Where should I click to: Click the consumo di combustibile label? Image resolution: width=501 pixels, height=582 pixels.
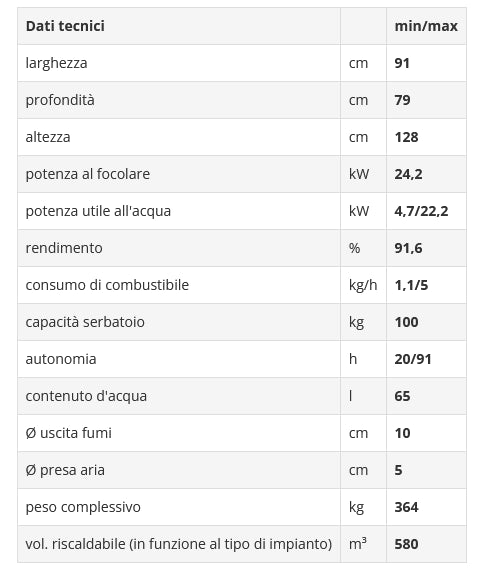[107, 285]
